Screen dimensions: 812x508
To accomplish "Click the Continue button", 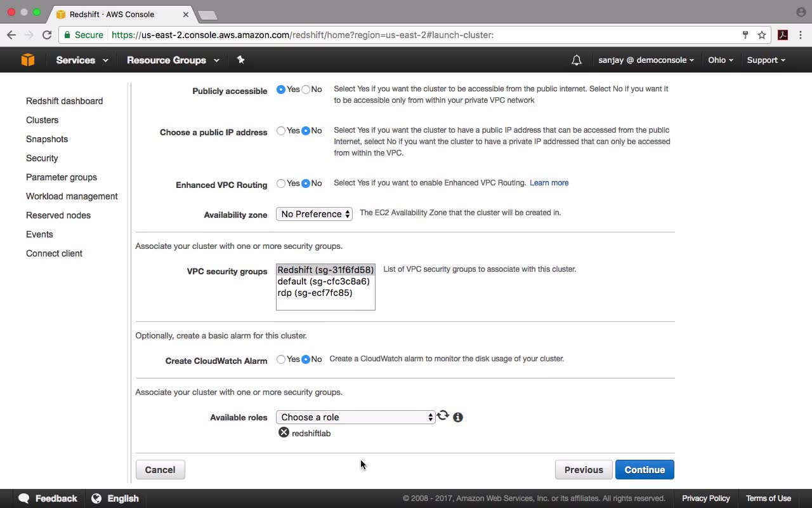I will (645, 470).
